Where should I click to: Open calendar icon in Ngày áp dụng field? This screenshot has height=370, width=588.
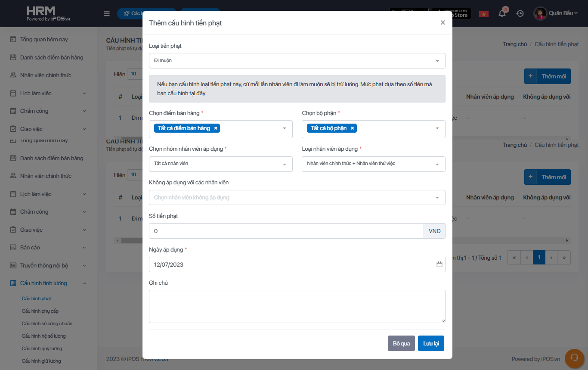439,264
